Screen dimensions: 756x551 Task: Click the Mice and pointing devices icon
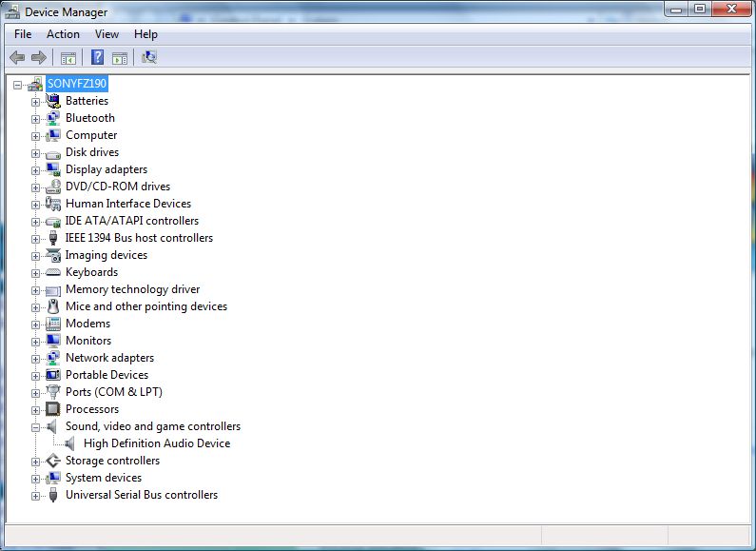(x=53, y=306)
